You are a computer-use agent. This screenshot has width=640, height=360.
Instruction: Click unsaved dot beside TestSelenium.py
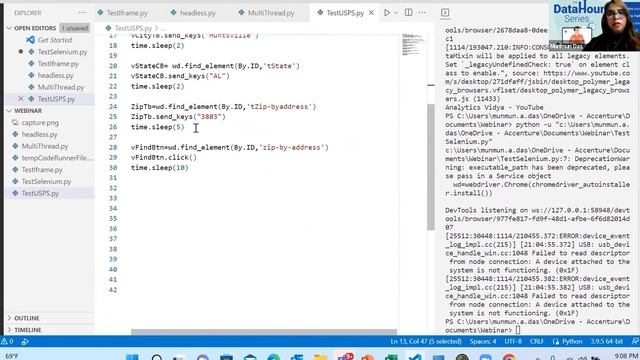point(20,52)
